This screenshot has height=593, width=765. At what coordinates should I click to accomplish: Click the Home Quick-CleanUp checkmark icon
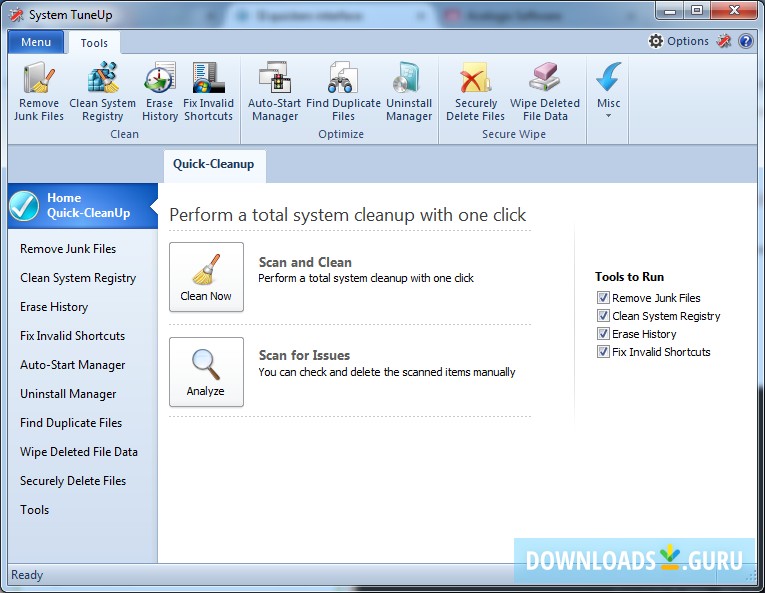(x=24, y=205)
